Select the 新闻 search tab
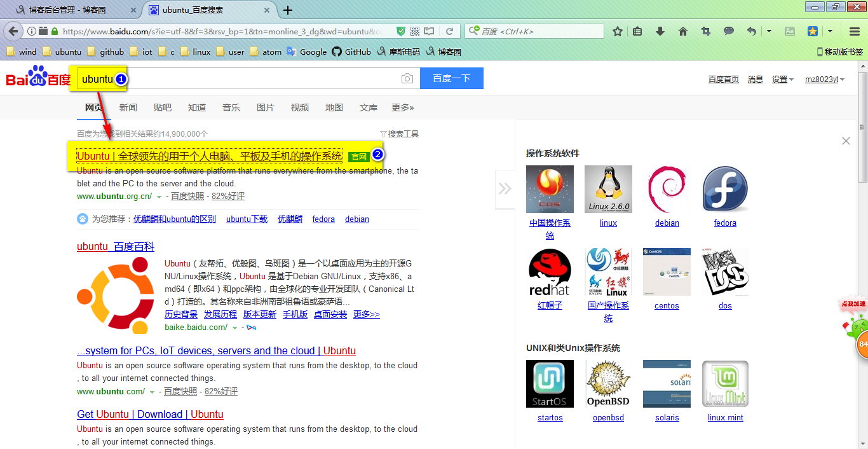 point(128,107)
